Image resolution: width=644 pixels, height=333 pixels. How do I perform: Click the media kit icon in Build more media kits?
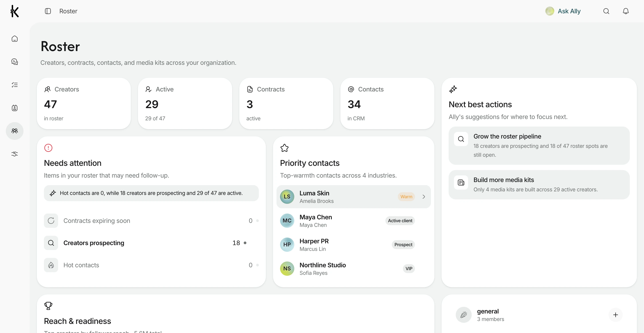pyautogui.click(x=461, y=183)
